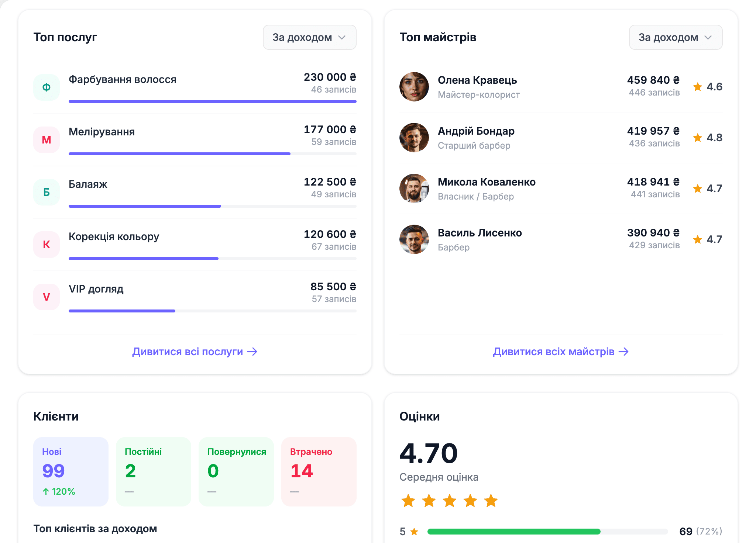This screenshot has width=756, height=543.
Task: Click the green arrow beside 120%
Action: click(46, 491)
